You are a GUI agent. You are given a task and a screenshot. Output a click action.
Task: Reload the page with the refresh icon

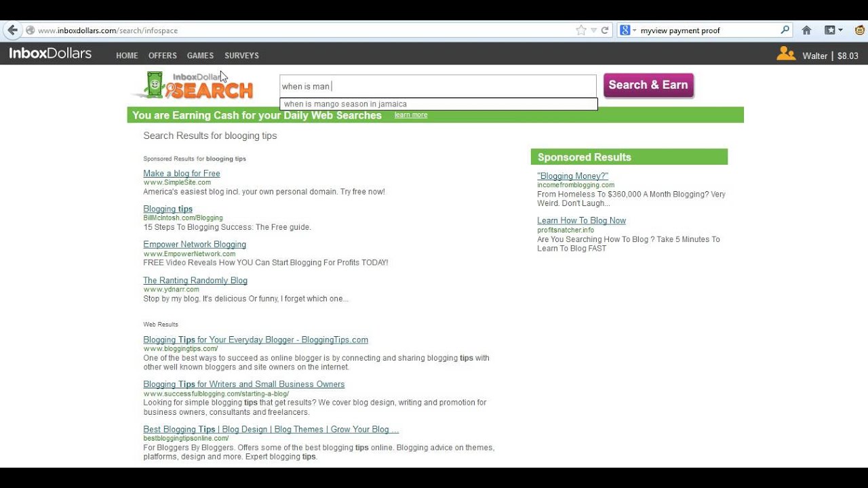pyautogui.click(x=605, y=30)
